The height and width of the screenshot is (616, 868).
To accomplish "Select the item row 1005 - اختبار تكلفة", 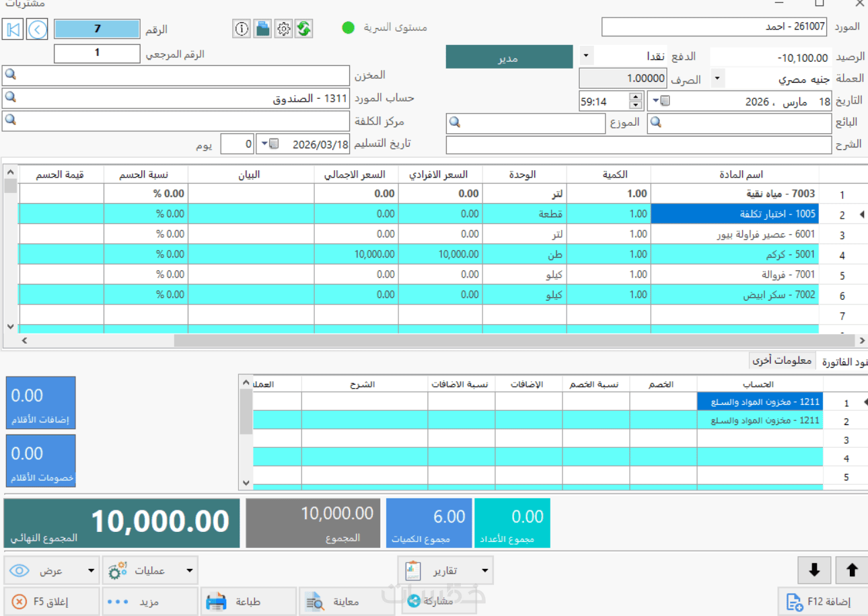I will coord(735,214).
